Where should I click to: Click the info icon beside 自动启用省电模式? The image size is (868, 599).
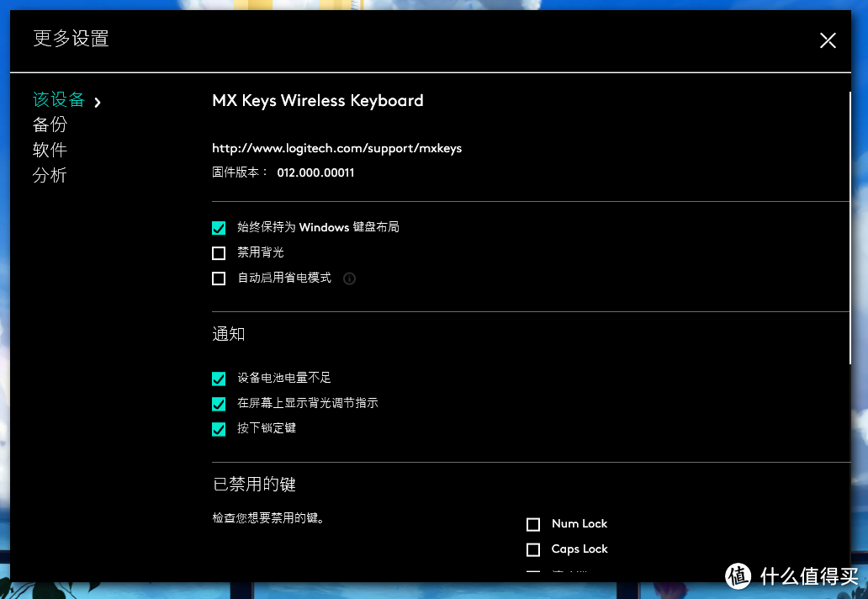[349, 278]
